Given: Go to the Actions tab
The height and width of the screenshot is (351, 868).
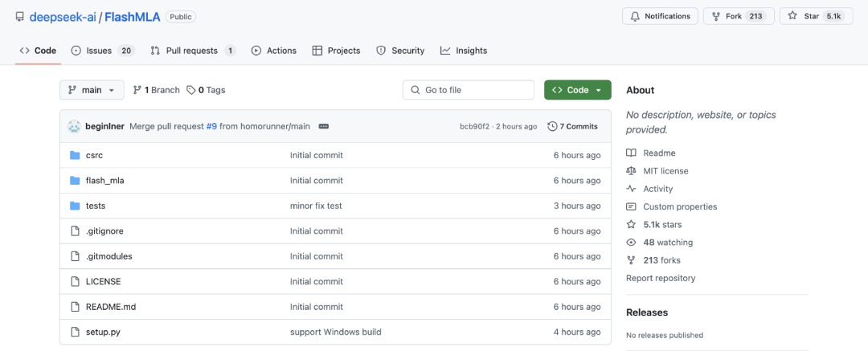Looking at the screenshot, I should pos(274,51).
